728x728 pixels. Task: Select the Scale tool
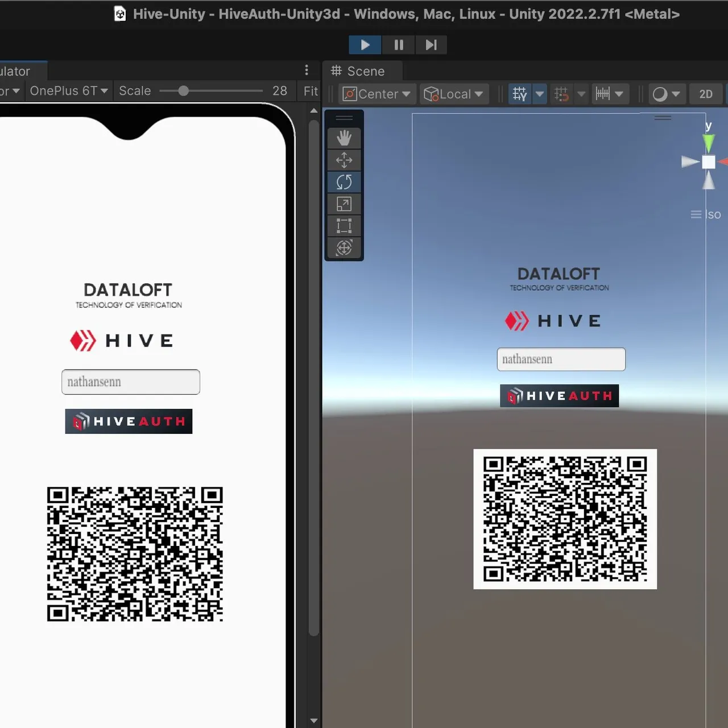coord(344,204)
